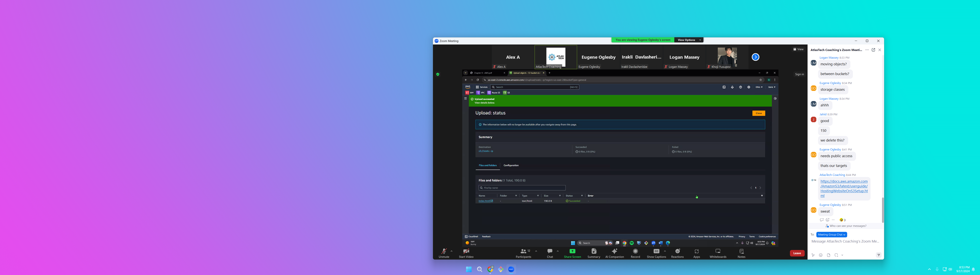The image size is (980, 275).
Task: Click the emoji picker in chat
Action: click(x=821, y=255)
